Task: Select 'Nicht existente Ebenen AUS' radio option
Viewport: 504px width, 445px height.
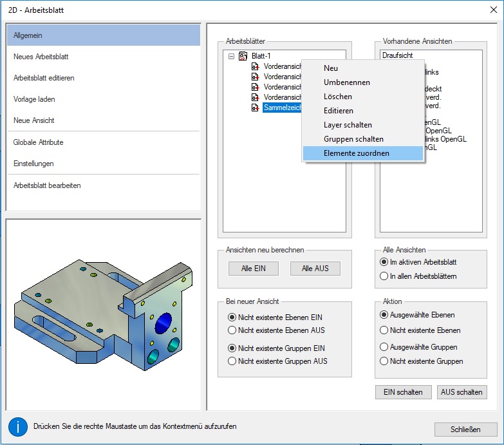Action: [x=232, y=330]
